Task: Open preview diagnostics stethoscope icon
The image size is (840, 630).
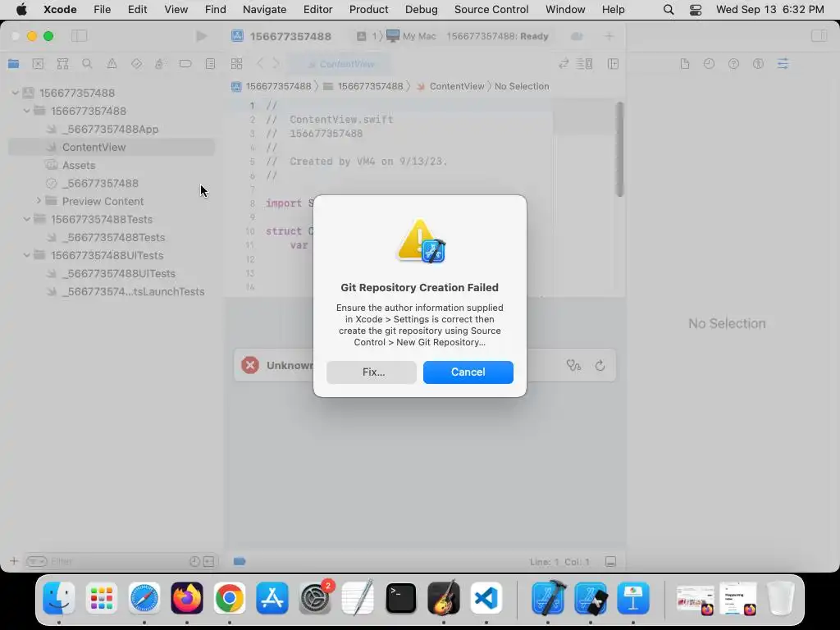Action: (573, 365)
